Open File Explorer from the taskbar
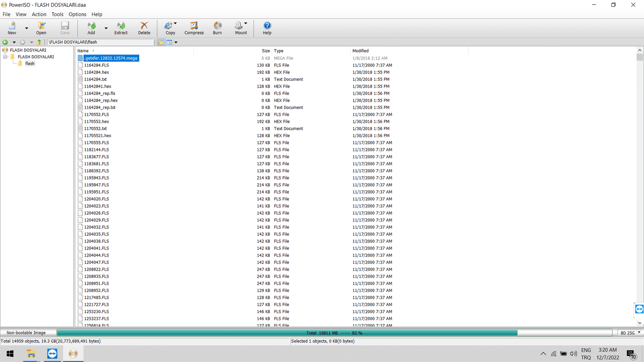644x362 pixels. click(x=31, y=354)
